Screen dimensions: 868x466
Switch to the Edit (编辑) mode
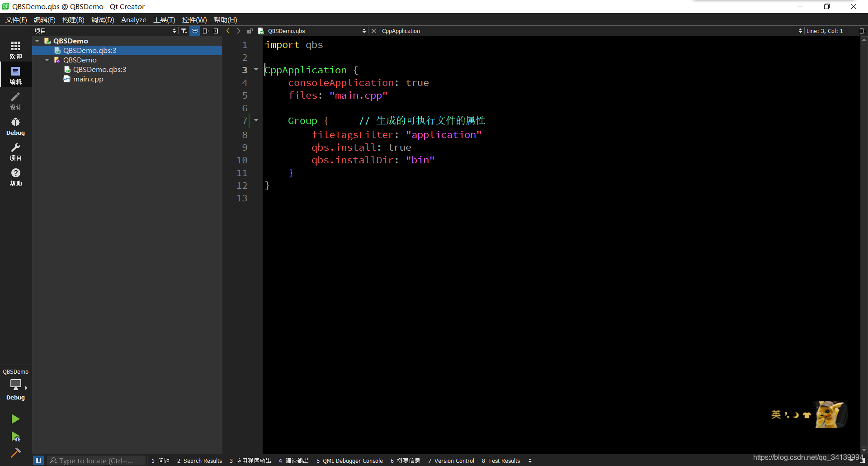coord(16,76)
